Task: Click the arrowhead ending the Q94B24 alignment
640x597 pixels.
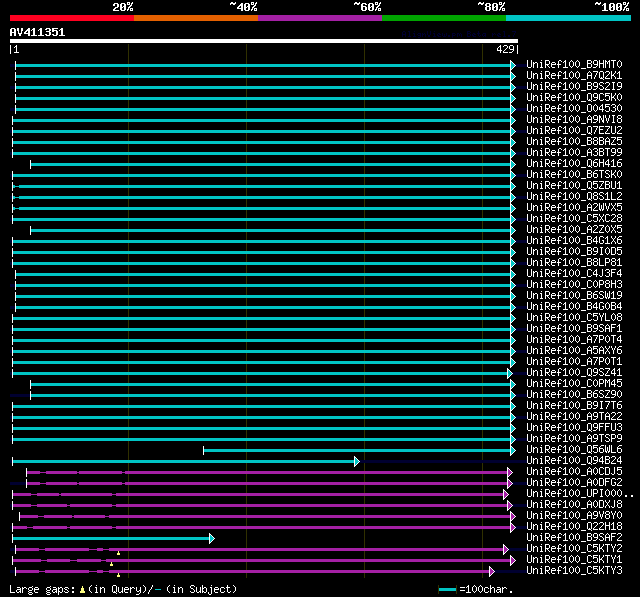Action: pyautogui.click(x=357, y=462)
